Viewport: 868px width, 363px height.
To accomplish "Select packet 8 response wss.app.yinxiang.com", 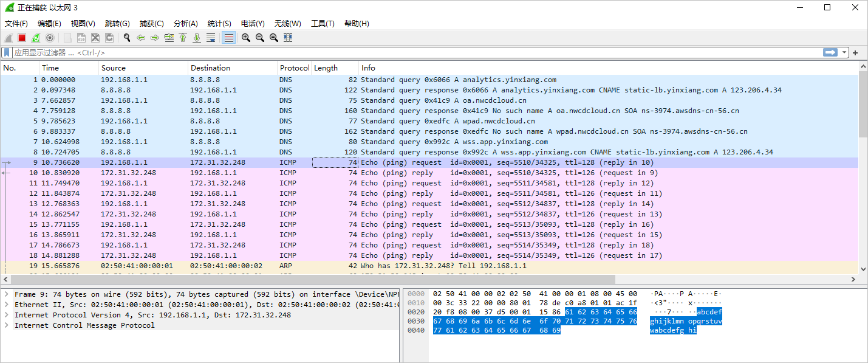I will point(429,152).
